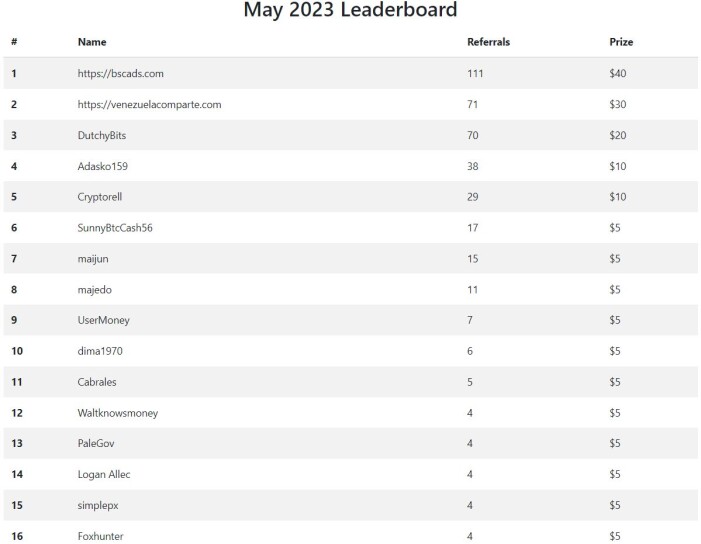Click the Name column header
Image resolution: width=701 pixels, height=544 pixels.
pos(92,42)
